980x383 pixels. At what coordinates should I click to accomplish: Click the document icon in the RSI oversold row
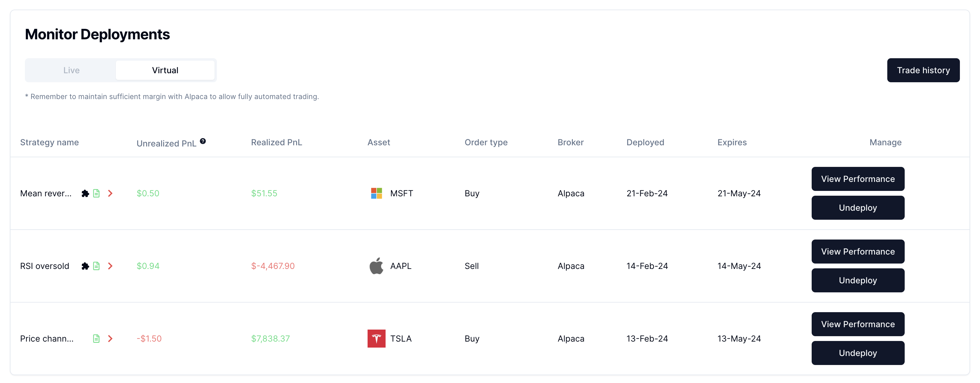[x=96, y=266]
